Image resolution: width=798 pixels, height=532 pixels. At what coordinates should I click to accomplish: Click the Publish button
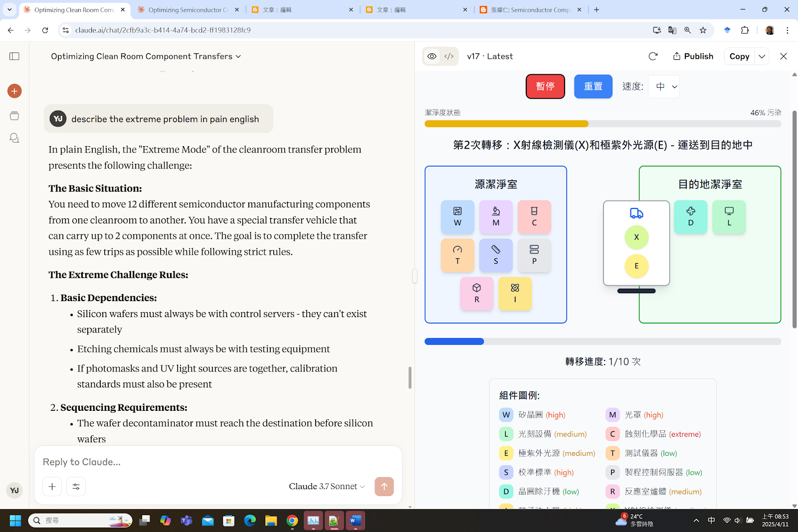[x=693, y=56]
